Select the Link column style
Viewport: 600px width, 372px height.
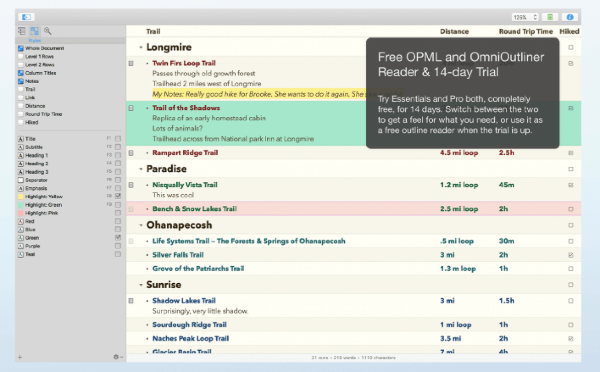click(x=30, y=98)
